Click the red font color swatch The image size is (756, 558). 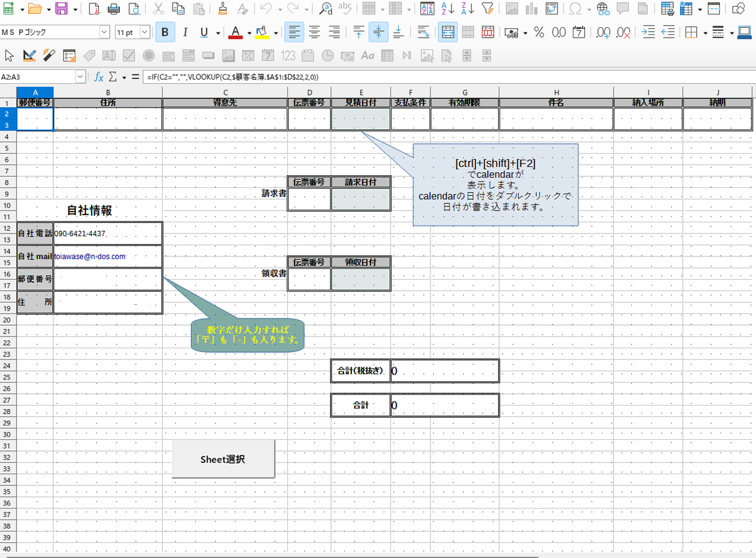(235, 32)
